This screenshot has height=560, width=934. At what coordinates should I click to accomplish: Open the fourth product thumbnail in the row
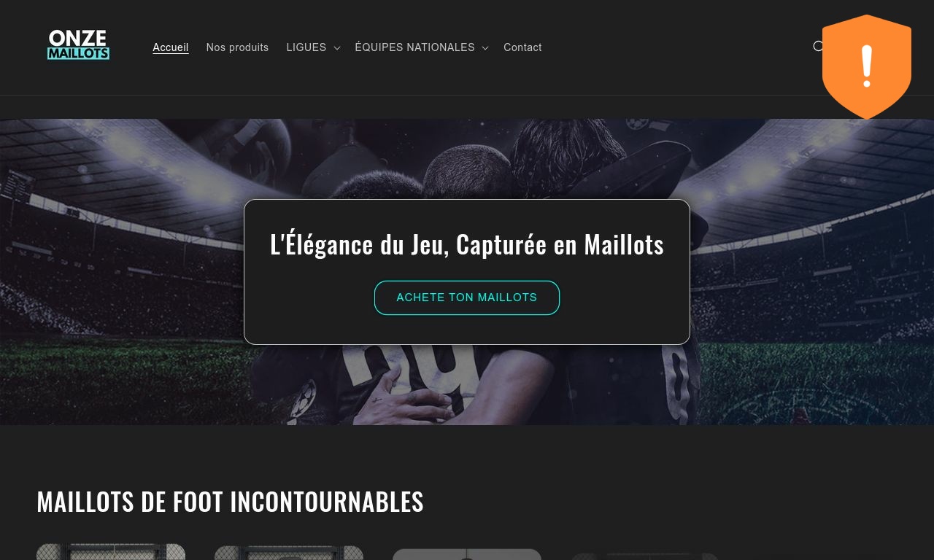645,556
